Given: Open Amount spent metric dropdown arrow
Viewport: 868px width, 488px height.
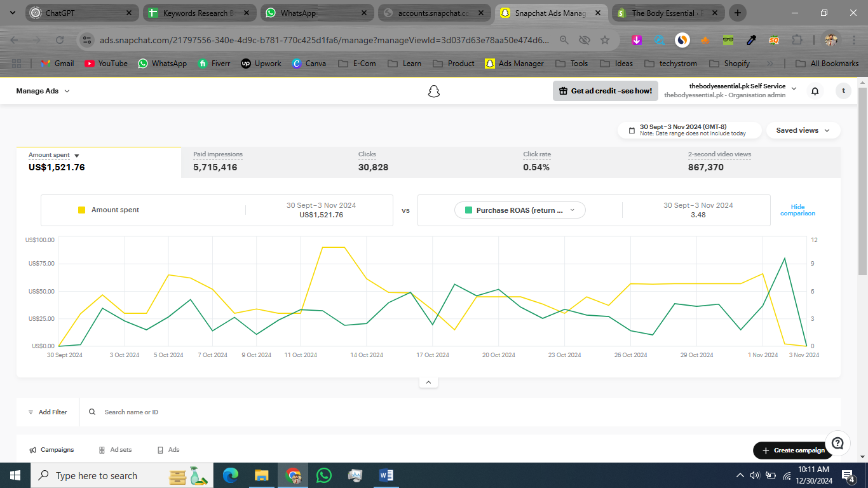Looking at the screenshot, I should 77,156.
